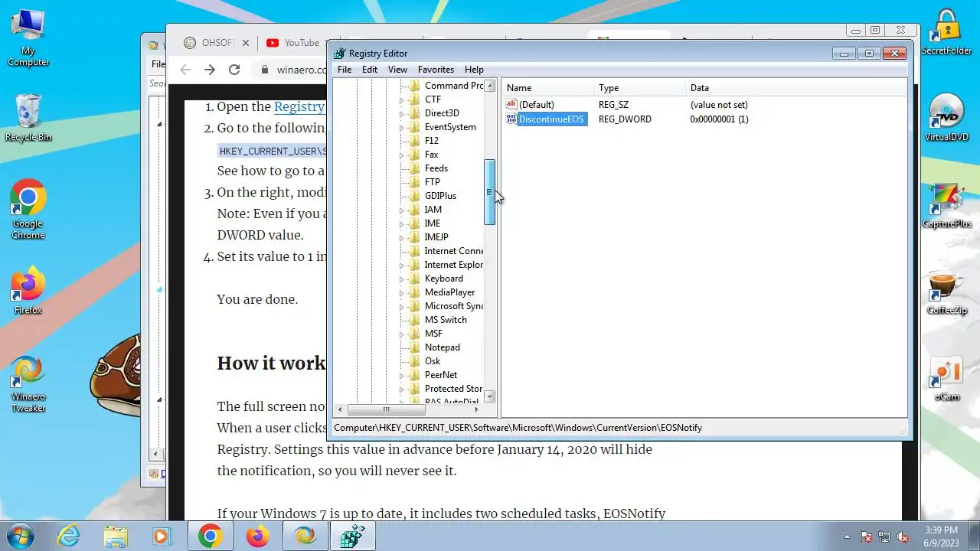The height and width of the screenshot is (551, 980).
Task: Open the oCam desktop icon
Action: coord(947,380)
